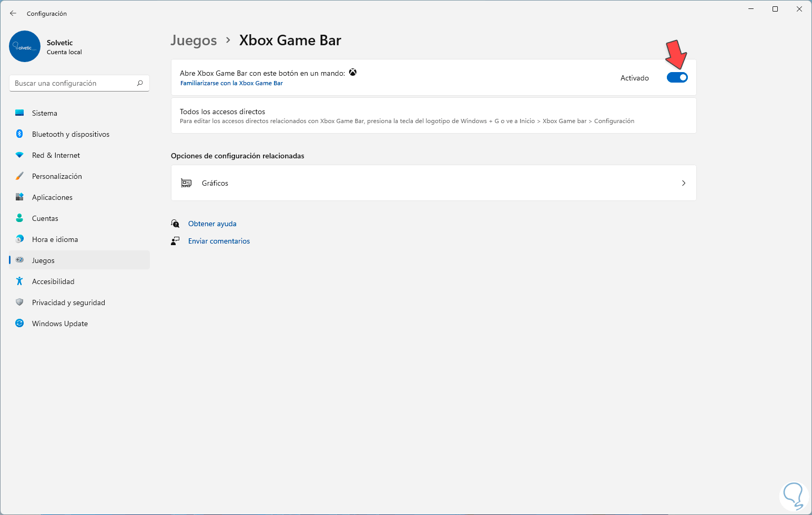Select the Red & Internet Wi-Fi icon

click(19, 155)
